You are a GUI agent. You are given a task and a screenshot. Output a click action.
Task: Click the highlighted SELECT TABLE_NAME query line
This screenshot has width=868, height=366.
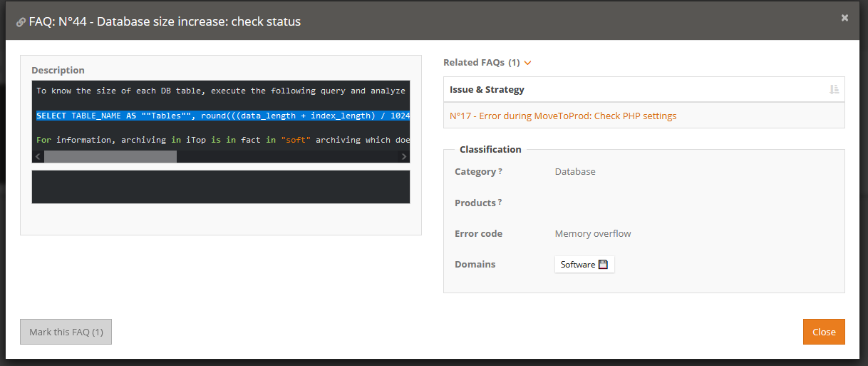point(222,116)
